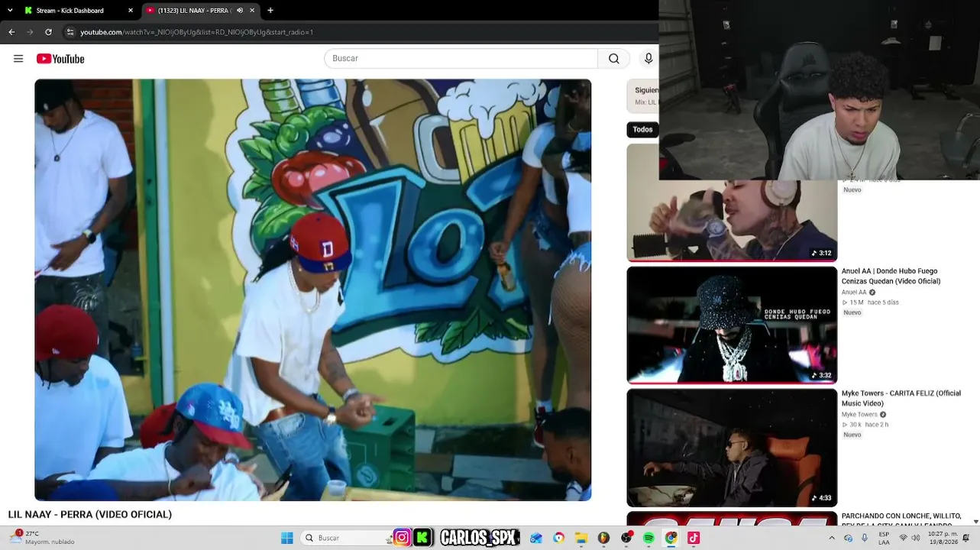Click the '30 k hace 2 h' video stats
The width and height of the screenshot is (980, 550).
[x=865, y=425]
